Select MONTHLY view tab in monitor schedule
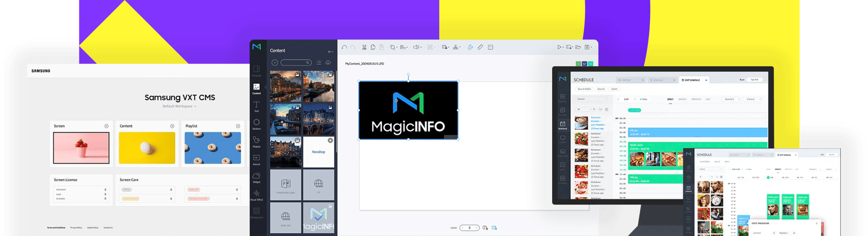The width and height of the screenshot is (868, 236). point(696,99)
